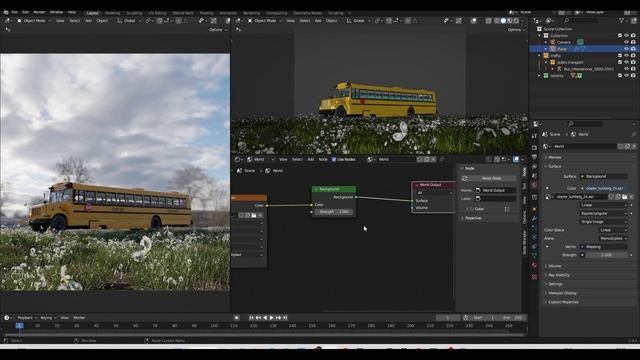This screenshot has height=360, width=640.
Task: Toggle auto keying record button in timeline
Action: point(237,318)
